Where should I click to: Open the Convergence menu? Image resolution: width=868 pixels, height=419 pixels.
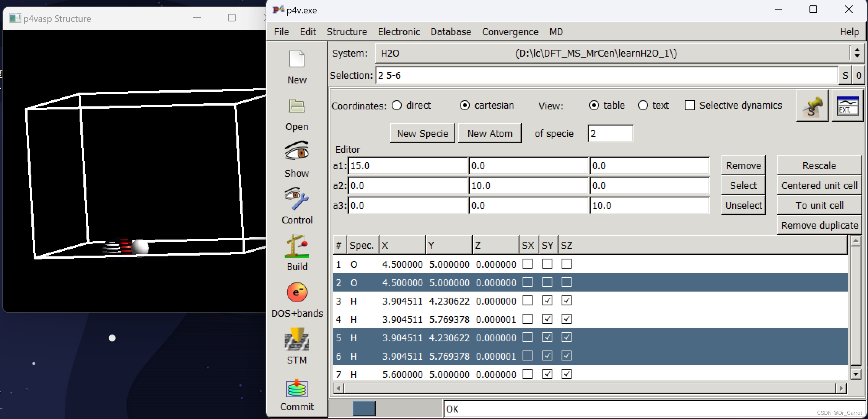[510, 32]
